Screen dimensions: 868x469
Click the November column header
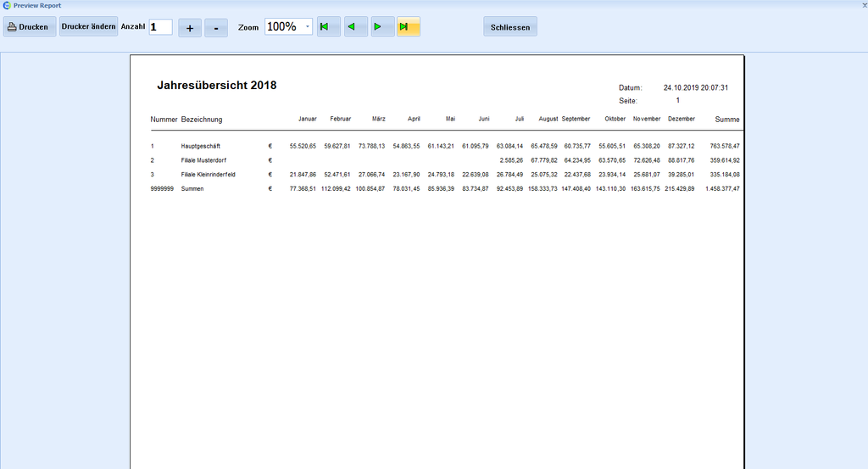tap(647, 119)
